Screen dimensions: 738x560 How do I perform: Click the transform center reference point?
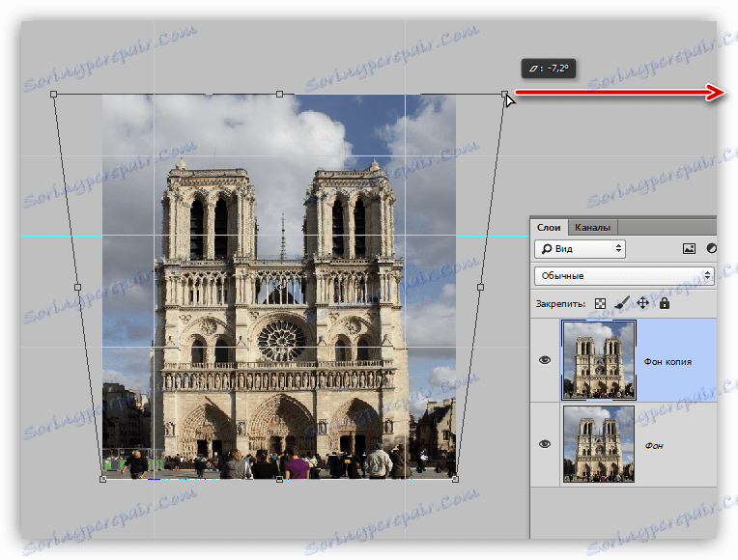279,287
